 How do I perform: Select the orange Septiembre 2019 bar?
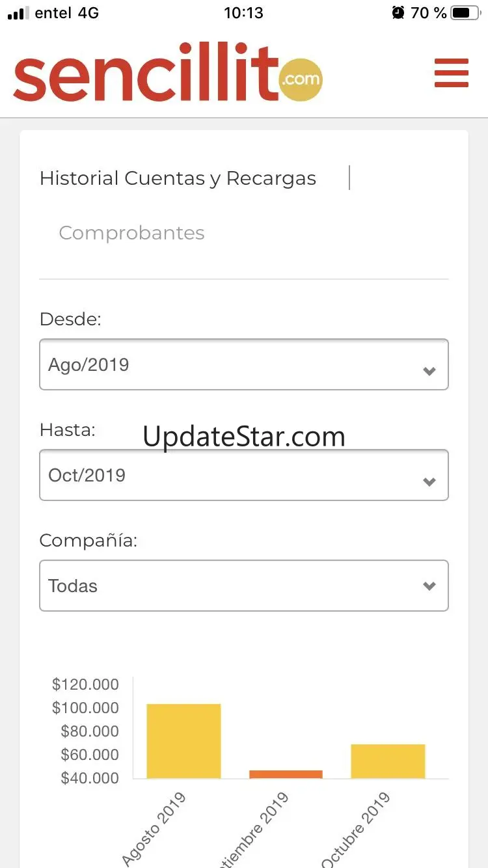pyautogui.click(x=286, y=774)
